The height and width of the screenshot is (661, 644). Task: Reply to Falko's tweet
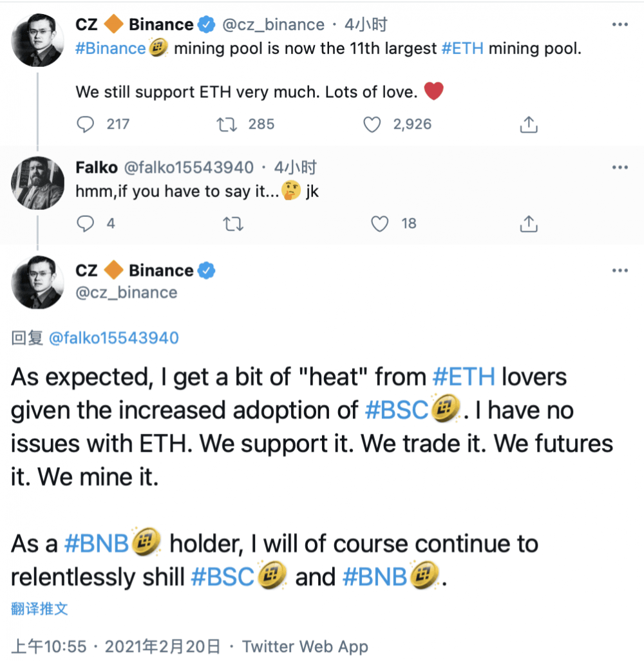pyautogui.click(x=86, y=224)
